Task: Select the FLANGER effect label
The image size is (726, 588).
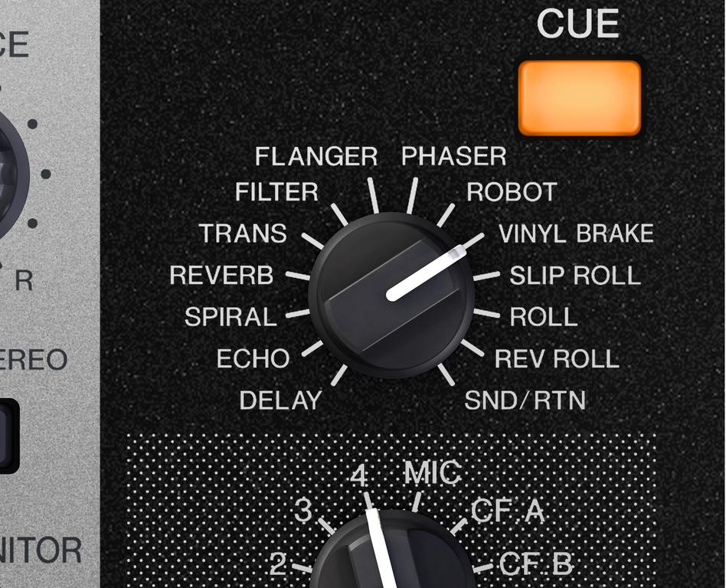Action: (316, 156)
